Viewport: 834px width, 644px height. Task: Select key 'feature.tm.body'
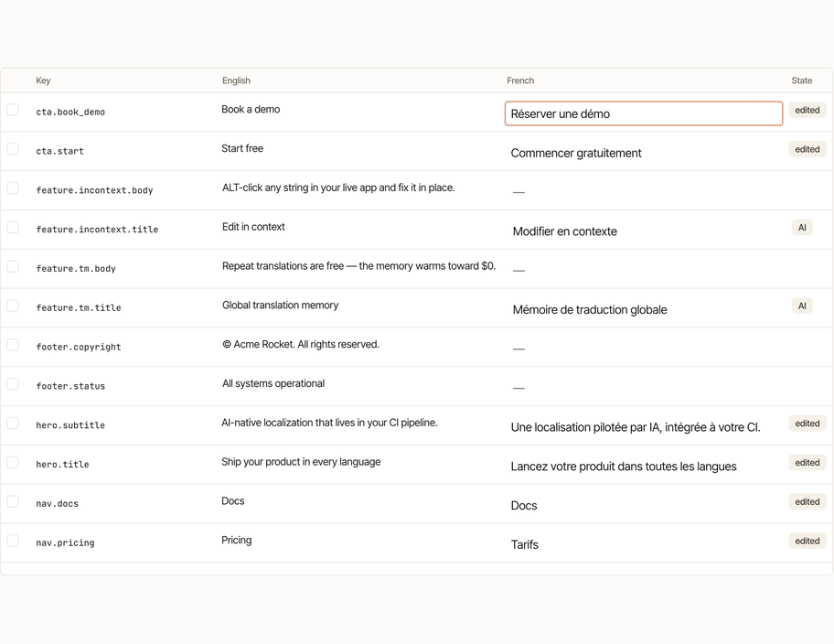76,269
